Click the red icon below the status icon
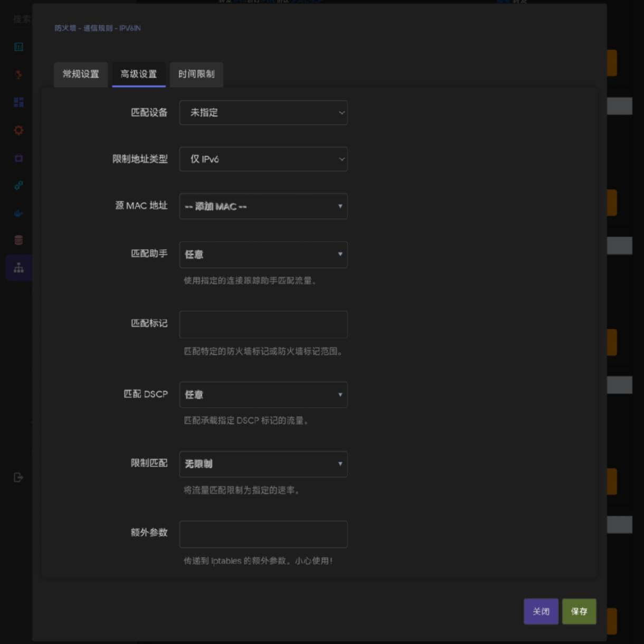644x644 pixels. click(x=18, y=74)
